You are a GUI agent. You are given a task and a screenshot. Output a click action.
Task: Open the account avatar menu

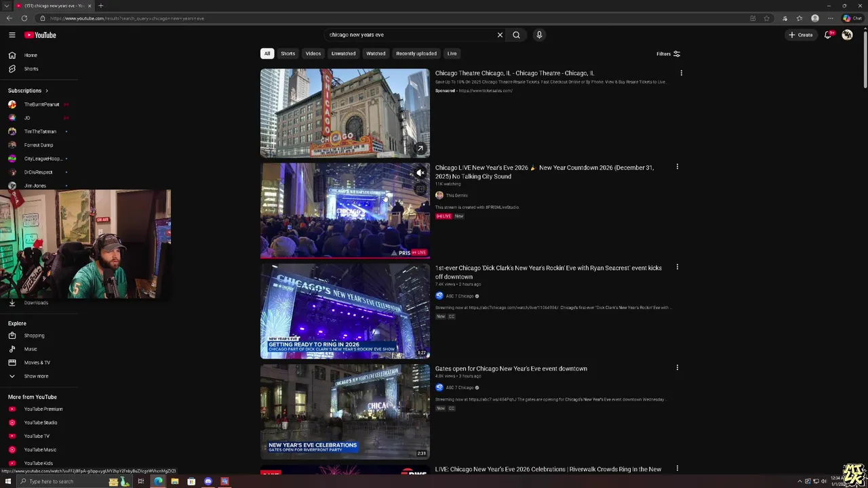847,35
